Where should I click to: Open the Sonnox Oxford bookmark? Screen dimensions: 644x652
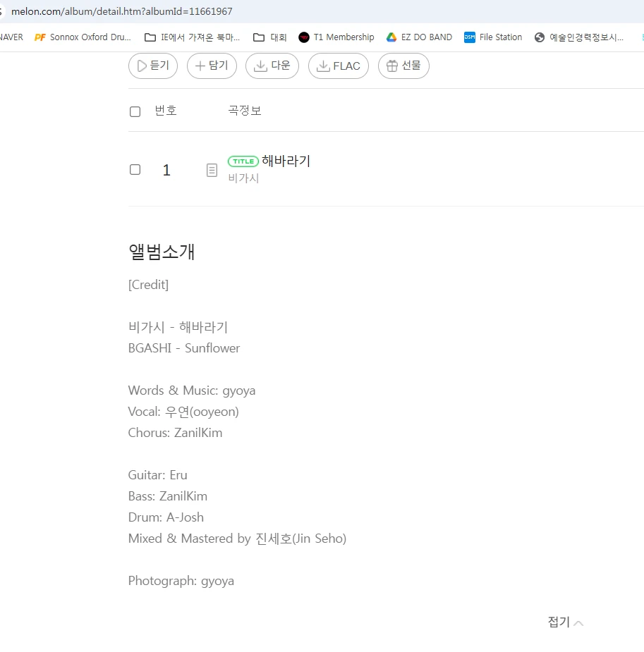(x=40, y=37)
